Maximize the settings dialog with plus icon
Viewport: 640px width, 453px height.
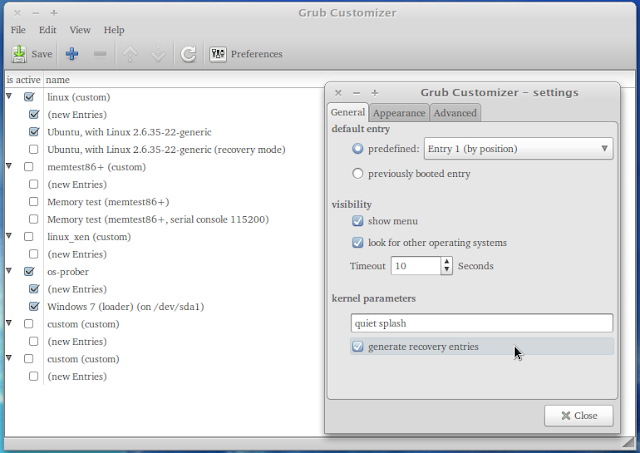pos(375,93)
